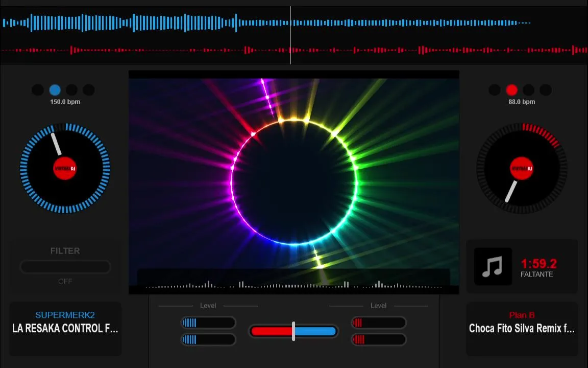Click the blue waveform track at top
Viewport: 588px width, 368px height.
[x=266, y=23]
